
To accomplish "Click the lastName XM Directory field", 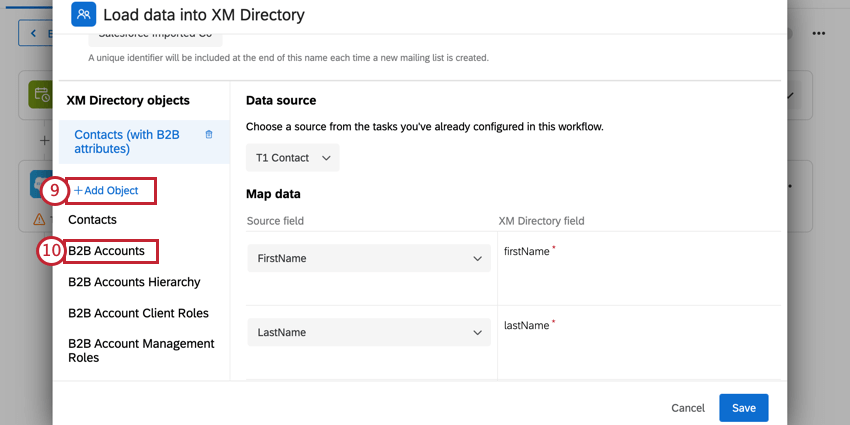I will click(x=527, y=325).
